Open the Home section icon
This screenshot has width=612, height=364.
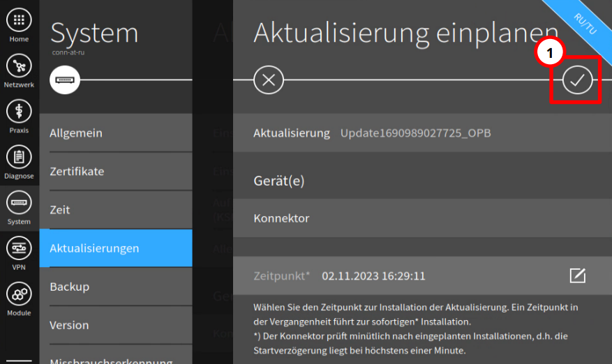19,20
